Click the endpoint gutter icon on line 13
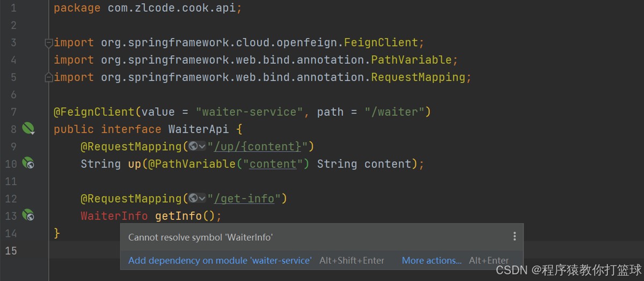 28,216
